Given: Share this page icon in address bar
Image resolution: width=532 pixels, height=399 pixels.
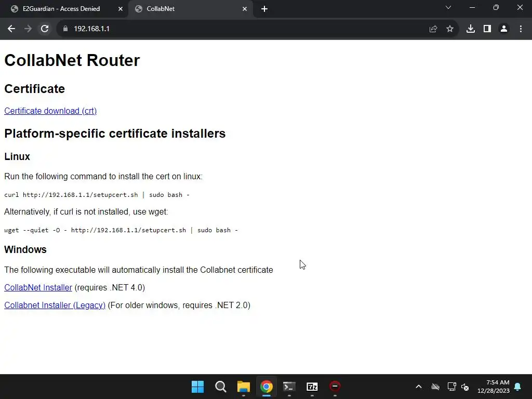Looking at the screenshot, I should pos(433,29).
